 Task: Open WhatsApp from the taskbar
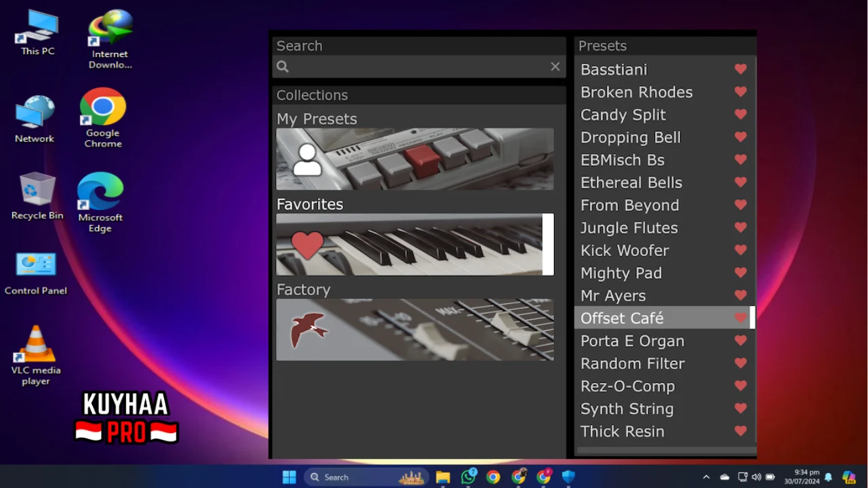468,477
